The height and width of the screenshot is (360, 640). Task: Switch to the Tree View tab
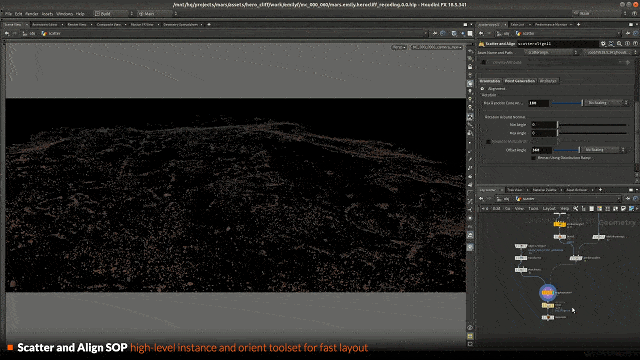515,190
